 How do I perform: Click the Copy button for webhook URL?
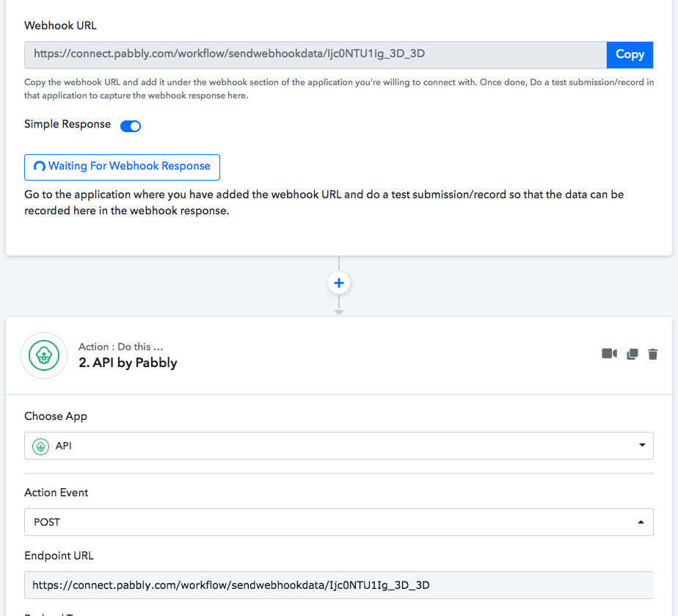pos(630,54)
